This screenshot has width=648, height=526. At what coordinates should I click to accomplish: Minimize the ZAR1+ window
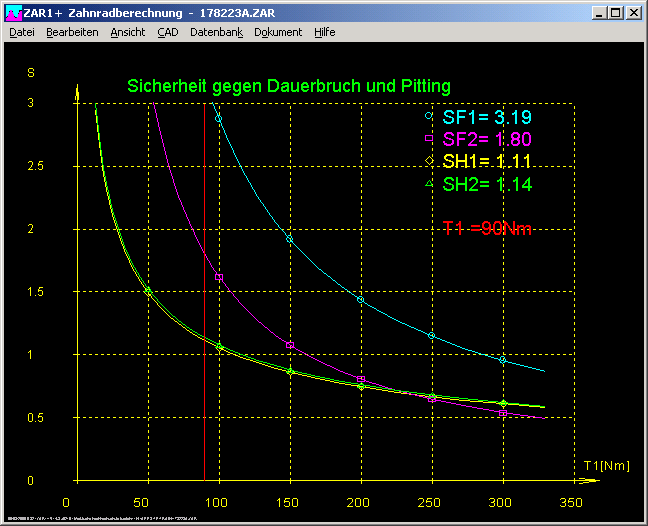pyautogui.click(x=600, y=13)
